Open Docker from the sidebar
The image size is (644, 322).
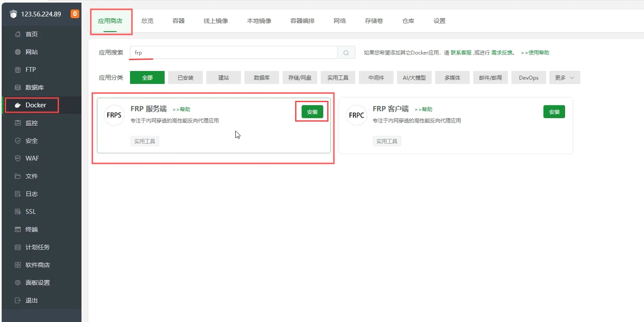coord(36,105)
